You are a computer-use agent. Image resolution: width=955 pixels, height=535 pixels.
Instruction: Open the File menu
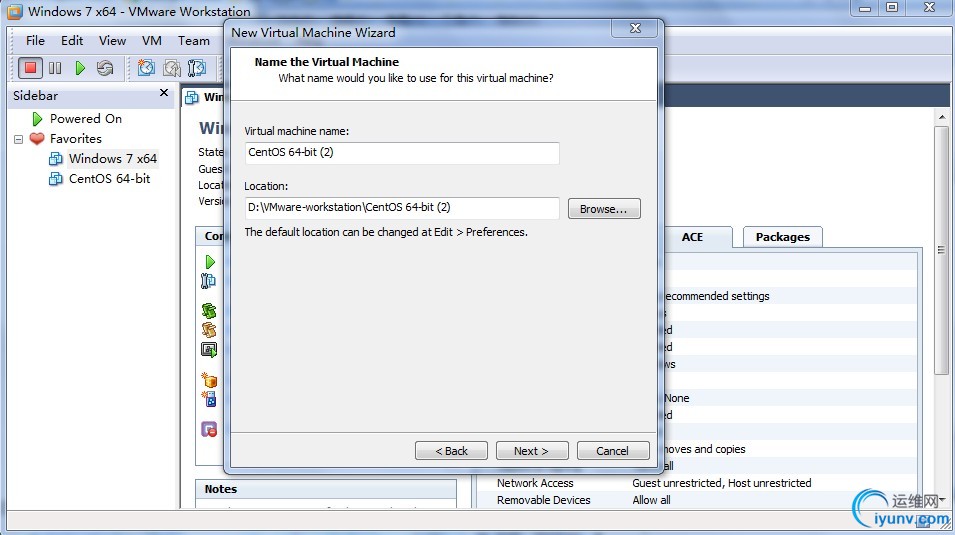point(35,40)
